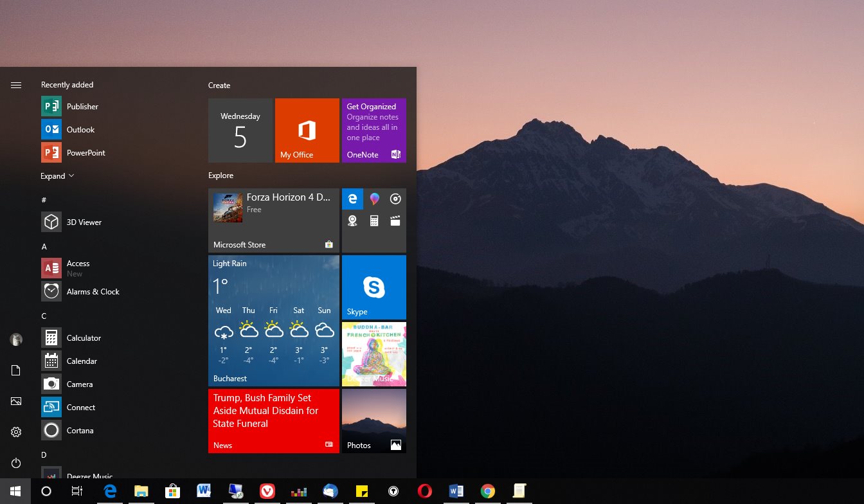Image resolution: width=864 pixels, height=504 pixels.
Task: Open Task View on the taskbar
Action: tap(77, 491)
